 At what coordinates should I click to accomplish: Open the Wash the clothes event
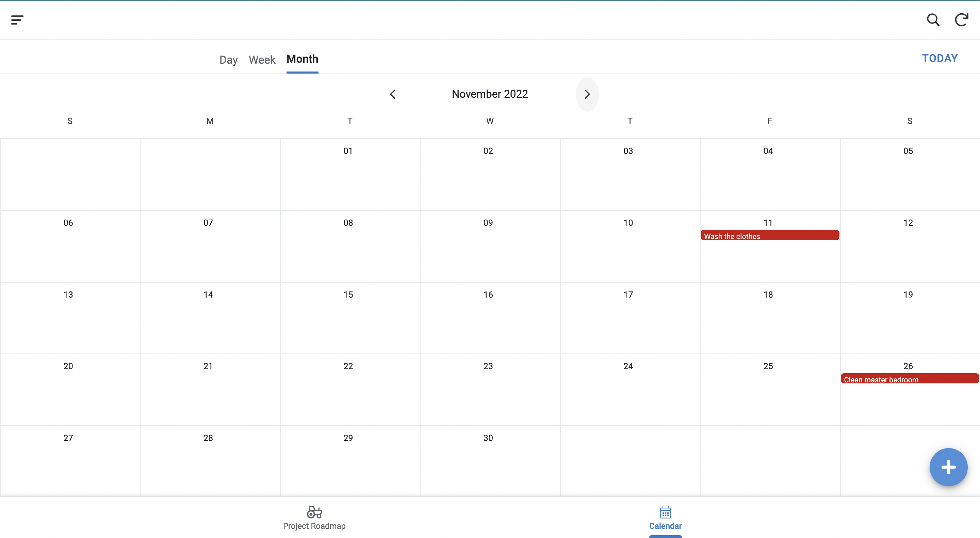pos(769,235)
